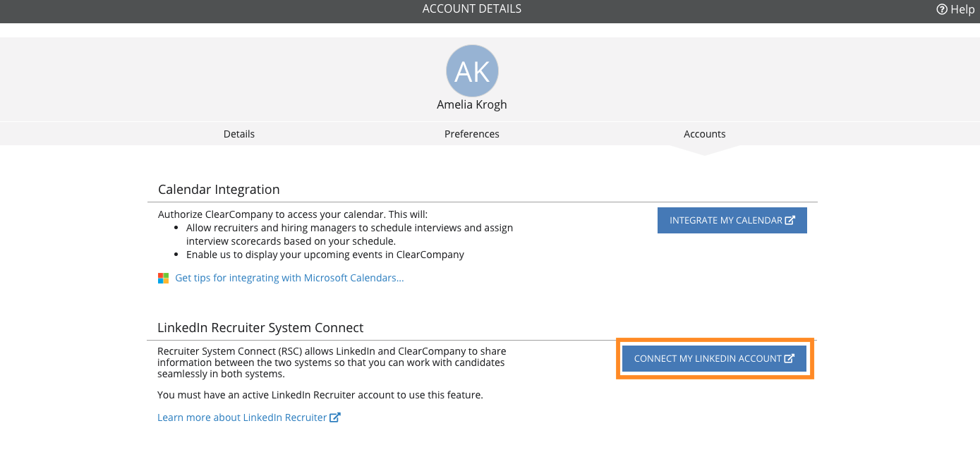Click 'You must have an active LinkedIn Recruiter' text
The image size is (980, 476).
(x=320, y=395)
